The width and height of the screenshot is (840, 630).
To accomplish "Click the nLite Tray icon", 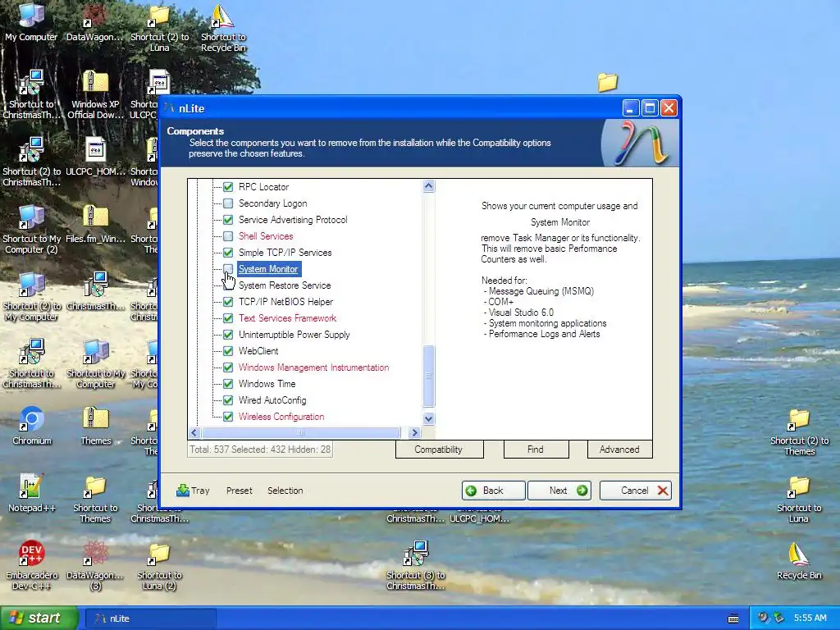I will (193, 491).
